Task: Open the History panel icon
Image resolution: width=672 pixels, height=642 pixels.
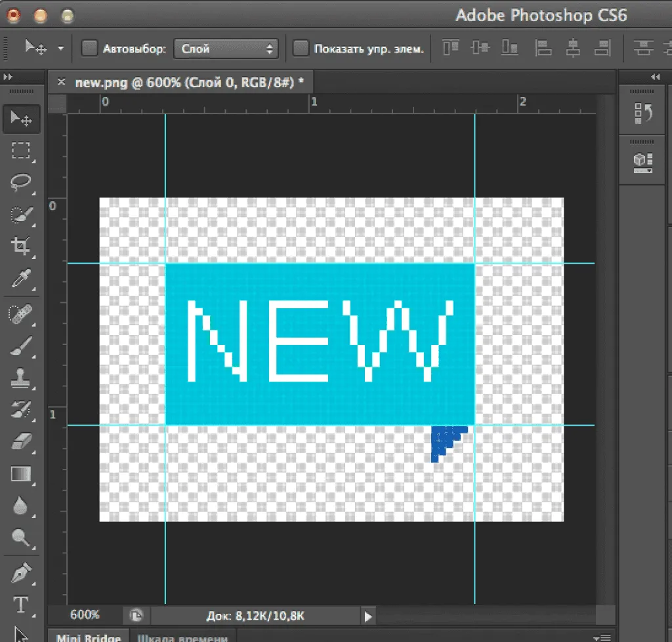Action: (x=643, y=113)
